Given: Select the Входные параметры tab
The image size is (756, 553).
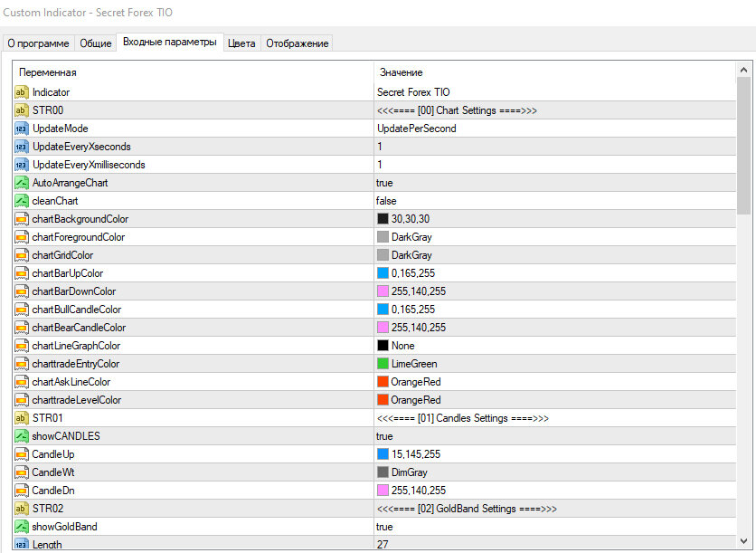Looking at the screenshot, I should [x=170, y=42].
